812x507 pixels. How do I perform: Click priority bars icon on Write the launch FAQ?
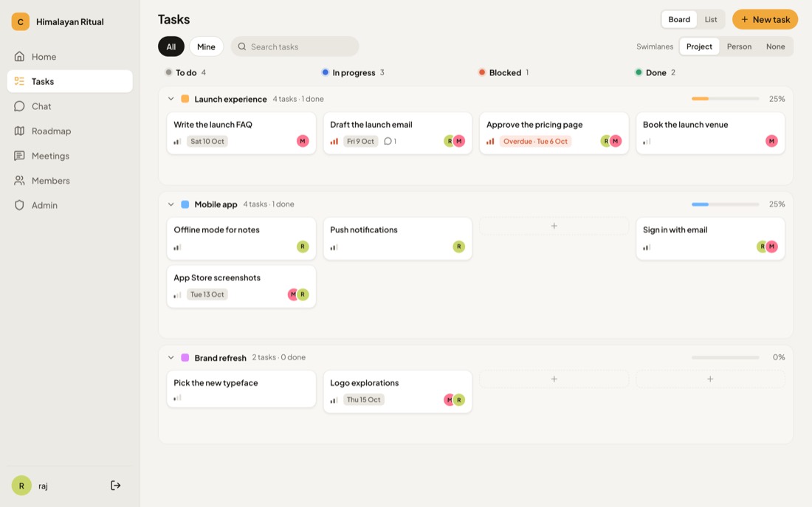point(177,142)
